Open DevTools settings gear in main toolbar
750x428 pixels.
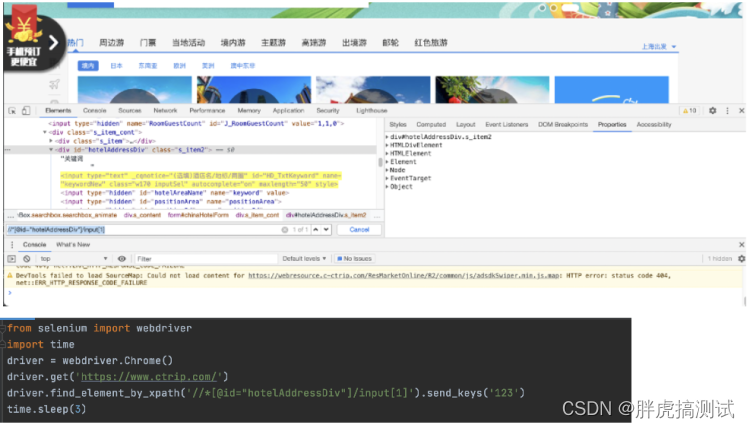(713, 110)
